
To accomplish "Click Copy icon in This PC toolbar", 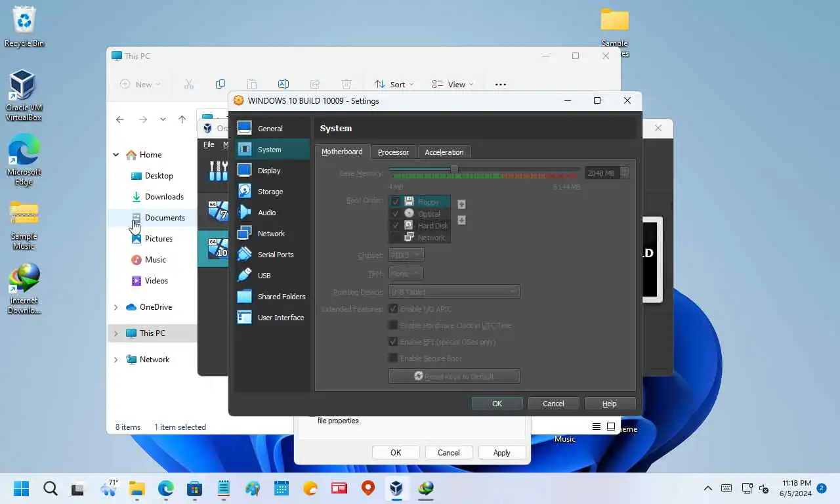I will [220, 84].
